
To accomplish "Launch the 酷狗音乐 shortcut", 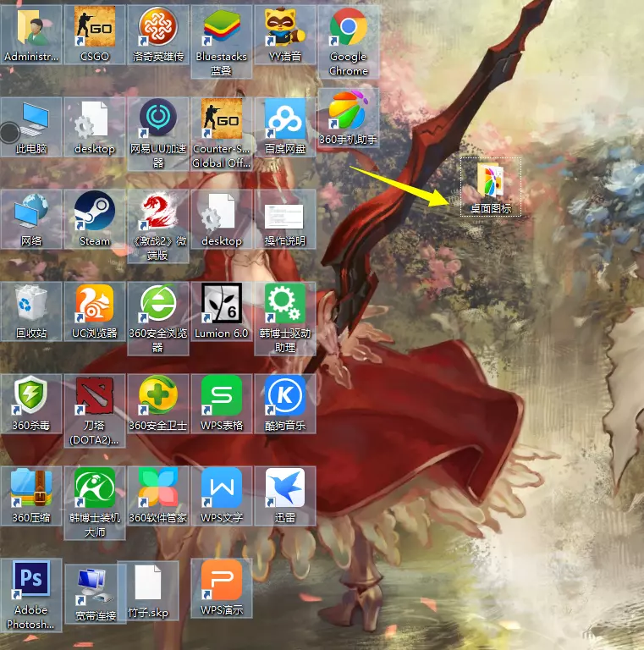I will click(x=285, y=404).
